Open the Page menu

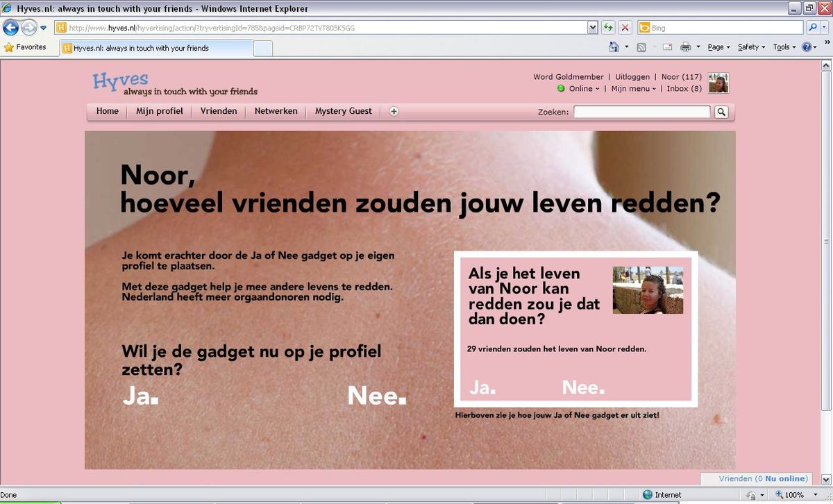tap(719, 47)
